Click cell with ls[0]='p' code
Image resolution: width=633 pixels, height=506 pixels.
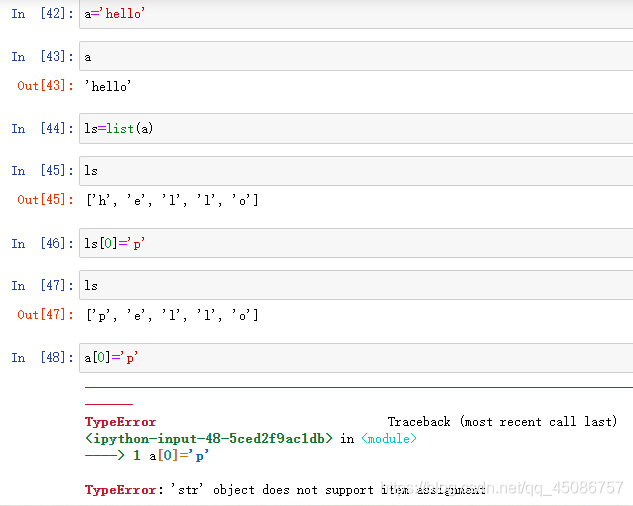click(x=356, y=243)
